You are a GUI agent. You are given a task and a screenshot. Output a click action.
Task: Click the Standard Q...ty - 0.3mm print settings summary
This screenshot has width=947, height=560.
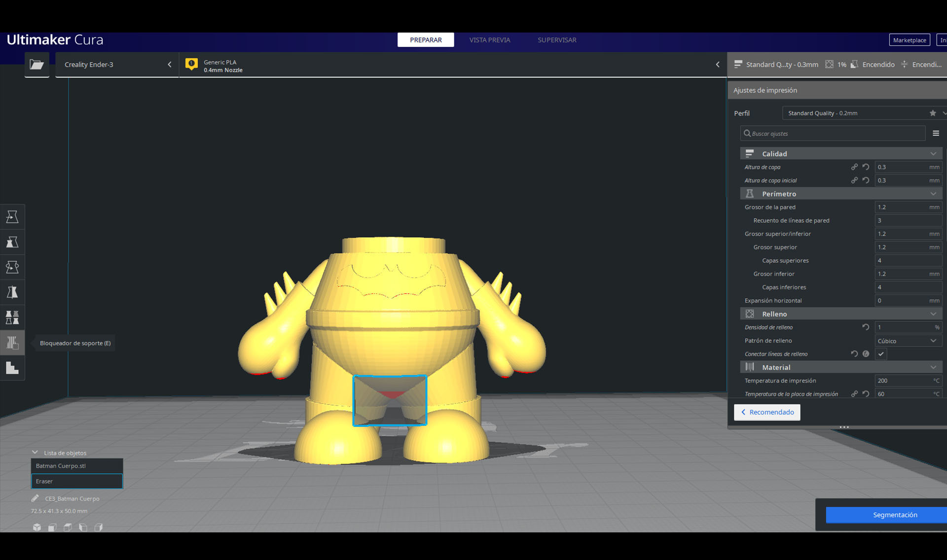point(776,65)
